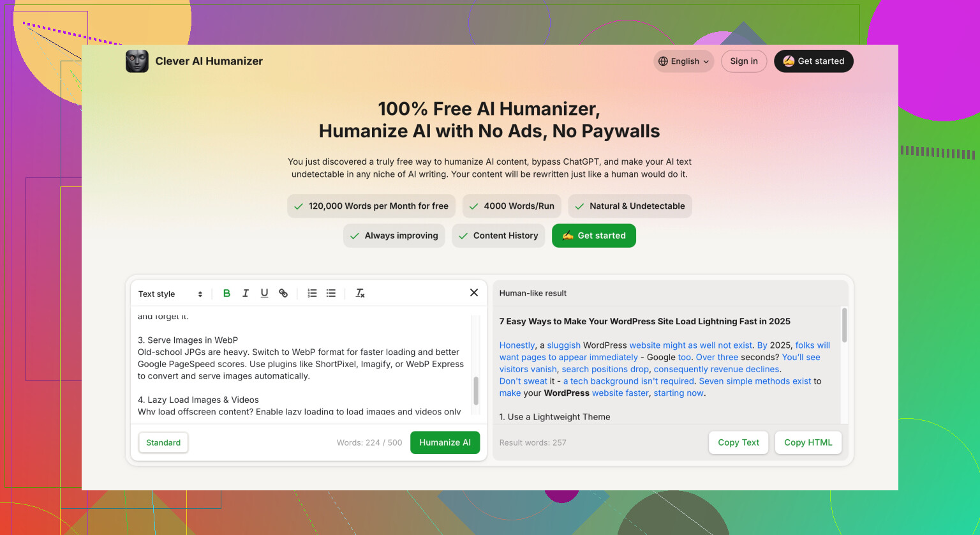Click the Sign in button

coord(744,61)
